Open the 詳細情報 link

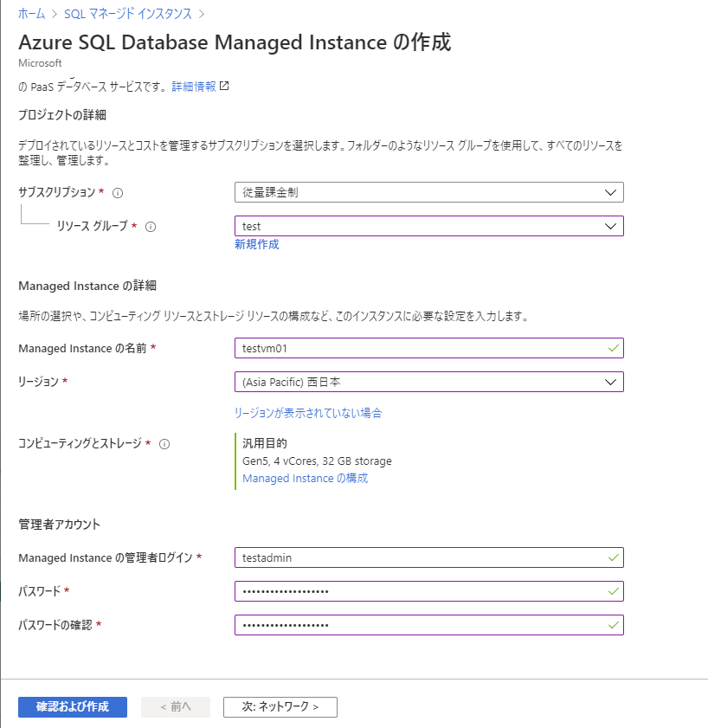click(194, 87)
